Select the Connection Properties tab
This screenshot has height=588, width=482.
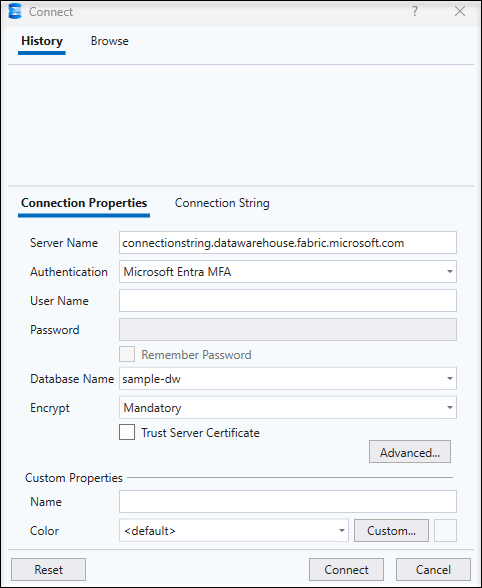click(x=84, y=203)
